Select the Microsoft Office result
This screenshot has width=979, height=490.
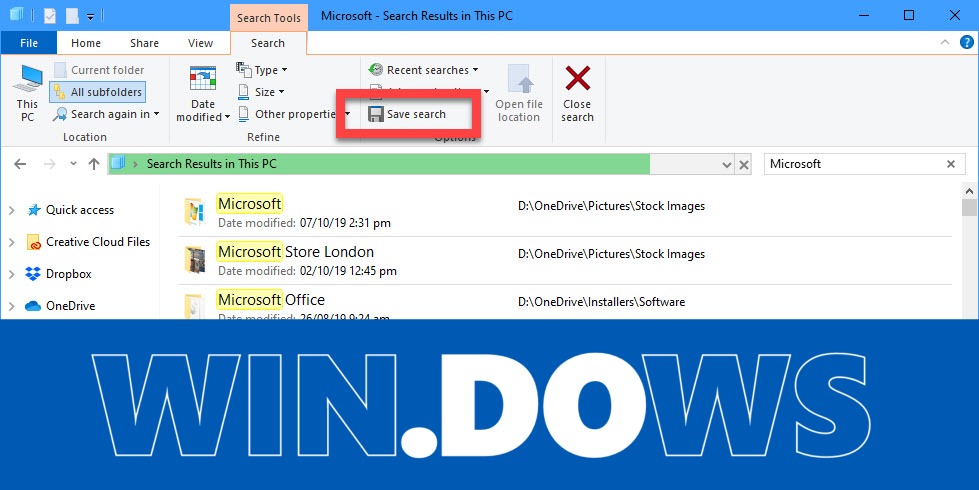565,303
